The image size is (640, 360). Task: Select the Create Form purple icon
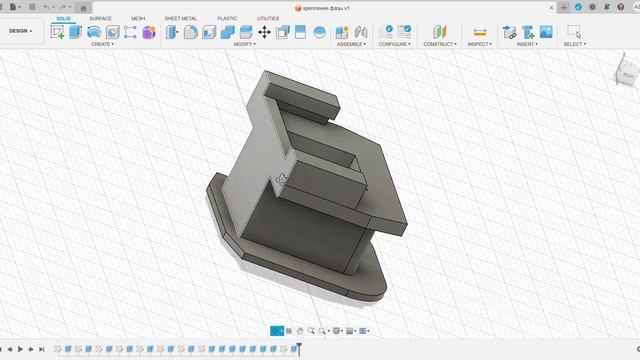pos(149,32)
